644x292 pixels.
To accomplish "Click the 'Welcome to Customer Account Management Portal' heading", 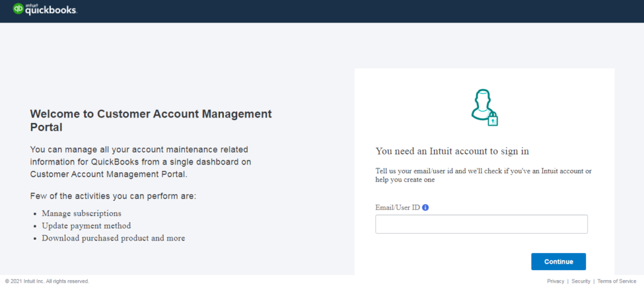I will click(151, 121).
